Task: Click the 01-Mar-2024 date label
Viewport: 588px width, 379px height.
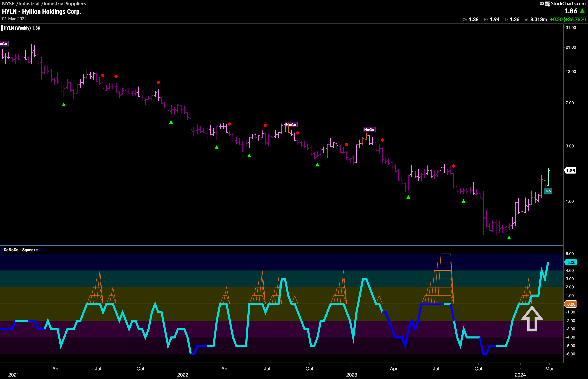Action: tap(14, 19)
